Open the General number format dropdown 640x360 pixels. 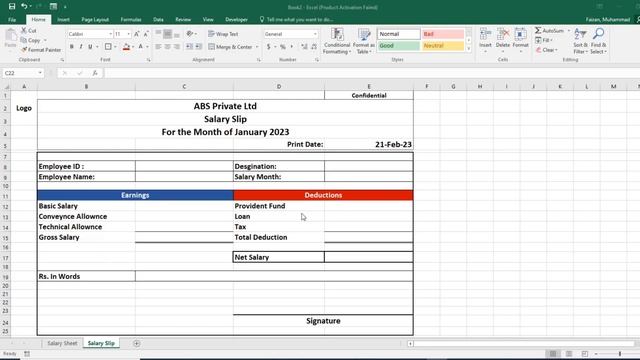click(315, 34)
